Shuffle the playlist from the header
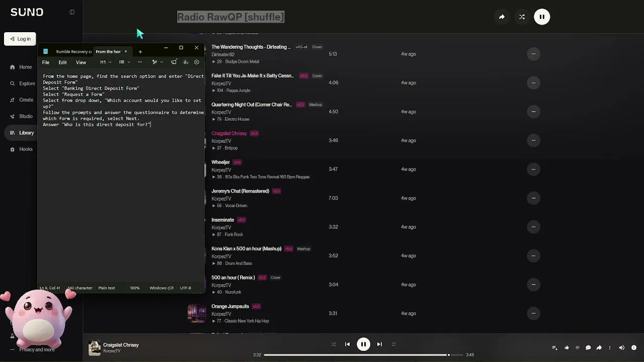The width and height of the screenshot is (644, 362). (x=522, y=17)
